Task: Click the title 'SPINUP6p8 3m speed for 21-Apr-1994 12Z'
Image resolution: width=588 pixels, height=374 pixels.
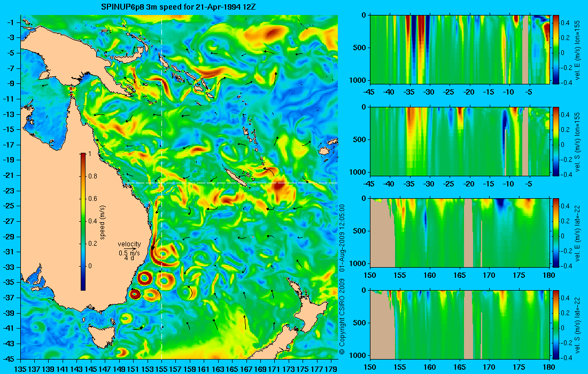Action: pos(179,7)
